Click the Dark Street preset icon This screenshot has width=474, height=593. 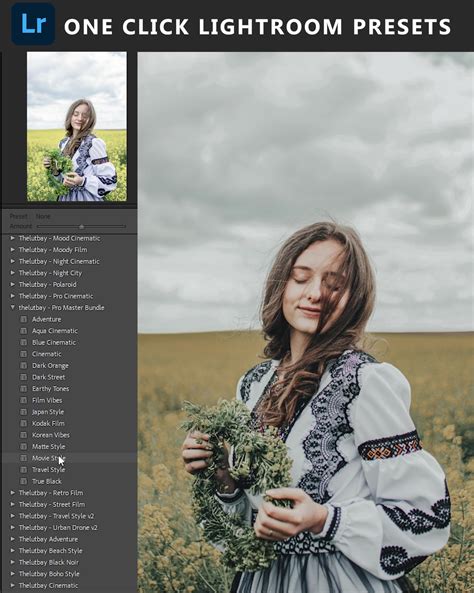click(x=23, y=377)
